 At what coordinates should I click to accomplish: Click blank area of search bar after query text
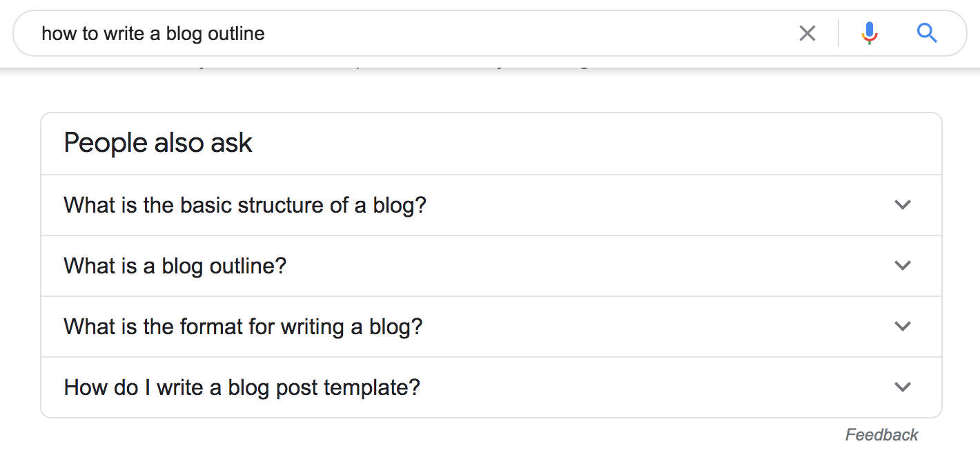[x=525, y=33]
